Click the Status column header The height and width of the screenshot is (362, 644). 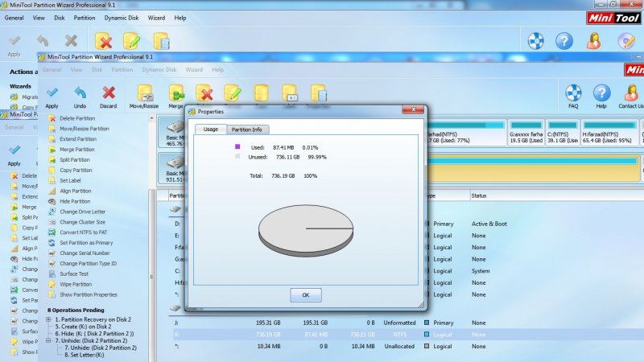click(479, 196)
